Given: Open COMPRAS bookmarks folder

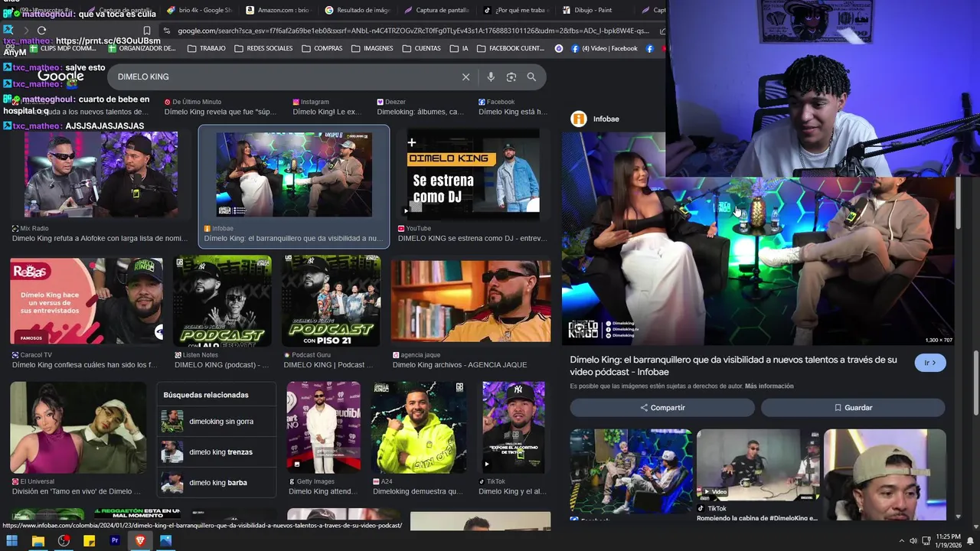Looking at the screenshot, I should (x=322, y=48).
